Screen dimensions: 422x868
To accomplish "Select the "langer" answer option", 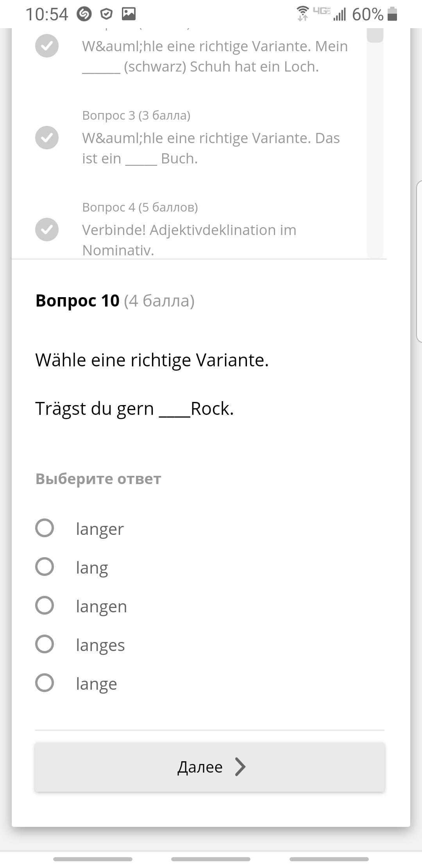I will (45, 528).
